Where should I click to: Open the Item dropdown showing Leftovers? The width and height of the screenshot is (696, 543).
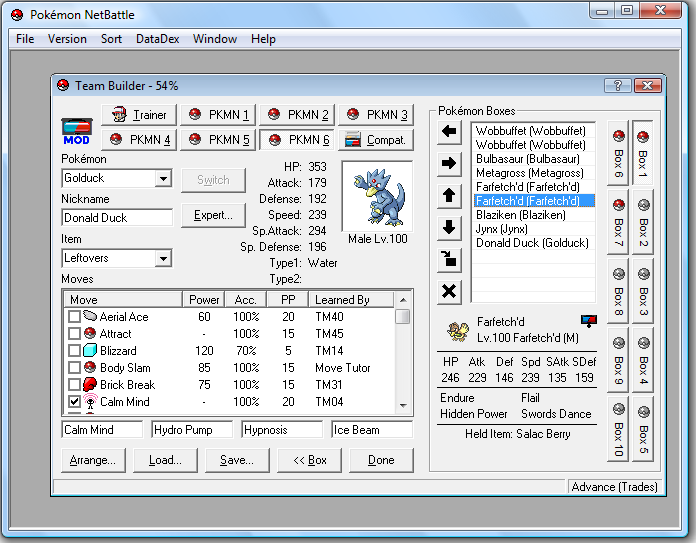point(163,259)
